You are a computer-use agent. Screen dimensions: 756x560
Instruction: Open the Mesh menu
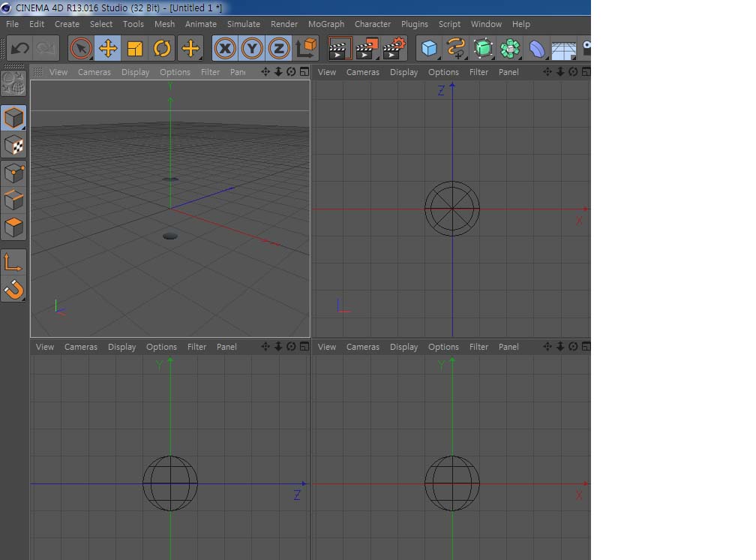(x=164, y=24)
